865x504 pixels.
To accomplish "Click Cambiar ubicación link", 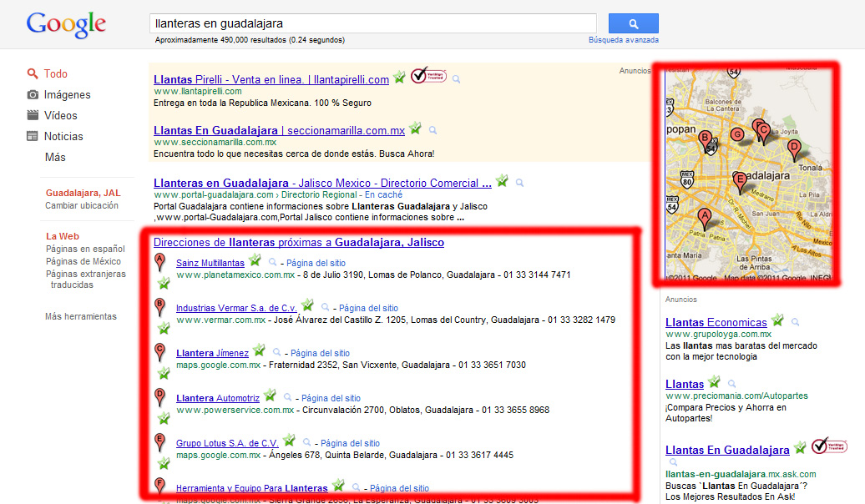I will [x=82, y=205].
